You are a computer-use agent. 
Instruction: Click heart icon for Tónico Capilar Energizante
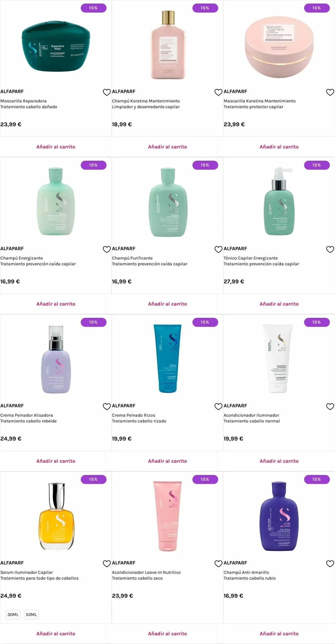pos(330,249)
